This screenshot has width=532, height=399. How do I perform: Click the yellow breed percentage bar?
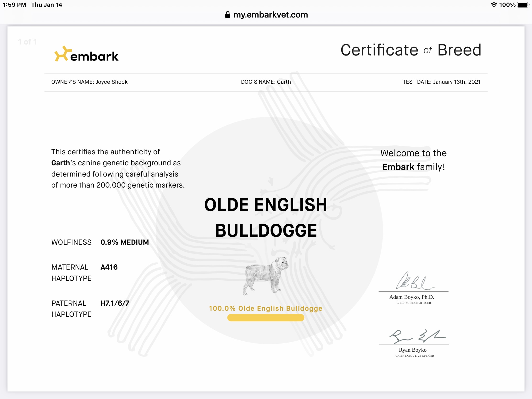[266, 318]
